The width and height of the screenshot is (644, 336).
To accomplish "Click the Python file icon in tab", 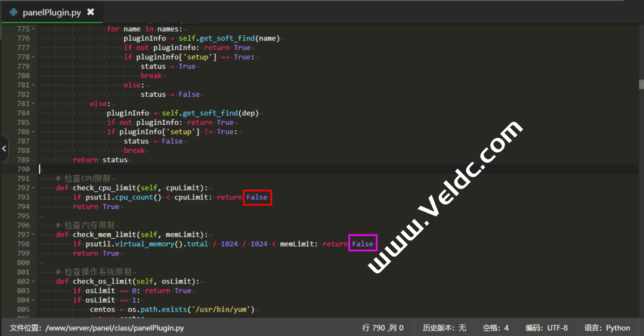I will 13,12.
